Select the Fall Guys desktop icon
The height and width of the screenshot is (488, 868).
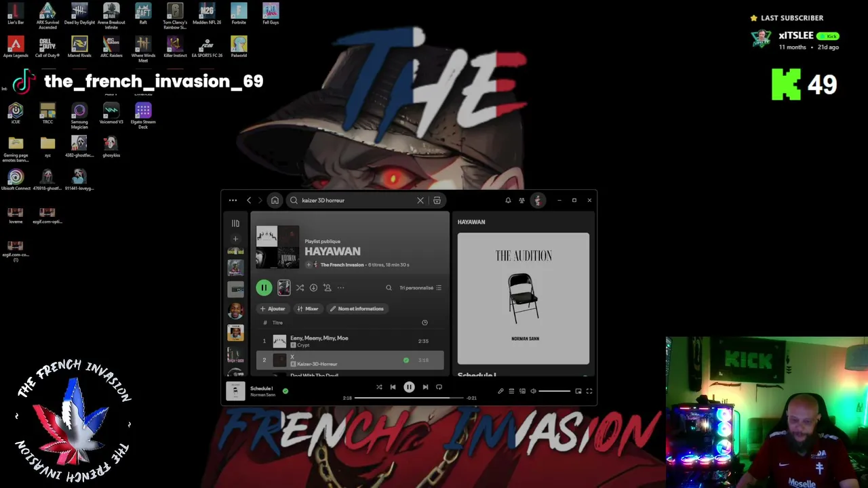coord(271,14)
